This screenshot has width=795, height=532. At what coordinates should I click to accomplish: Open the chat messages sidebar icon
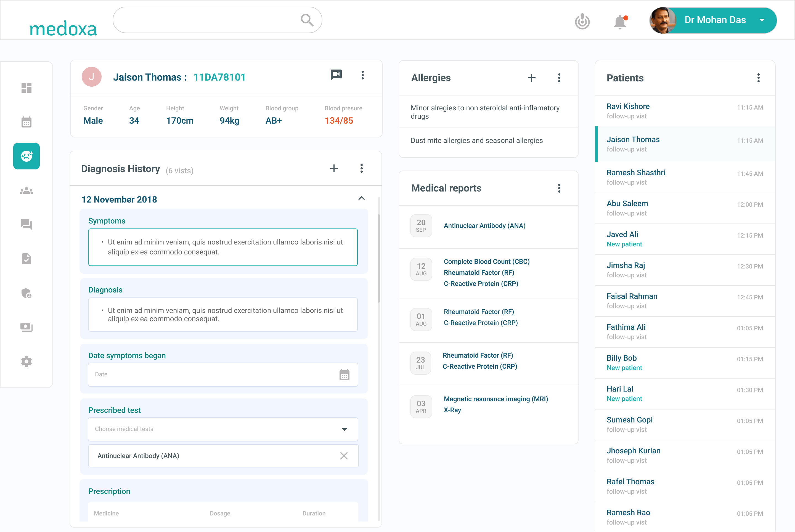click(x=26, y=225)
